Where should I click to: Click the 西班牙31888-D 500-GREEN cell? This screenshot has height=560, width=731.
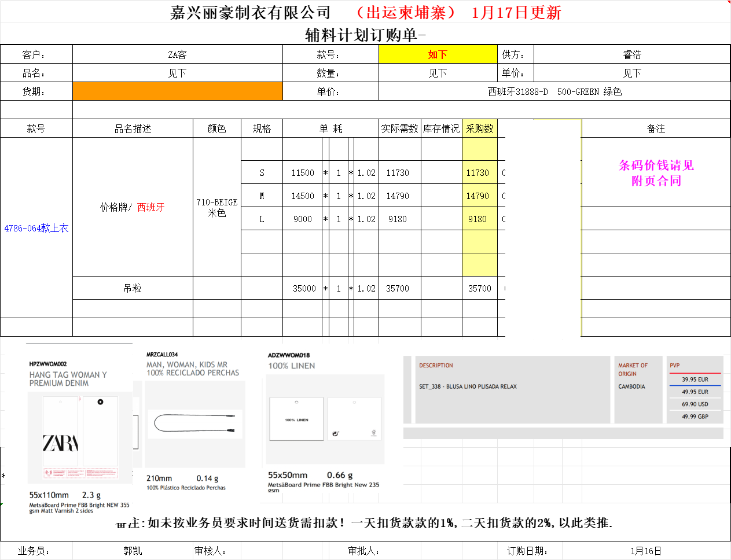pos(554,91)
